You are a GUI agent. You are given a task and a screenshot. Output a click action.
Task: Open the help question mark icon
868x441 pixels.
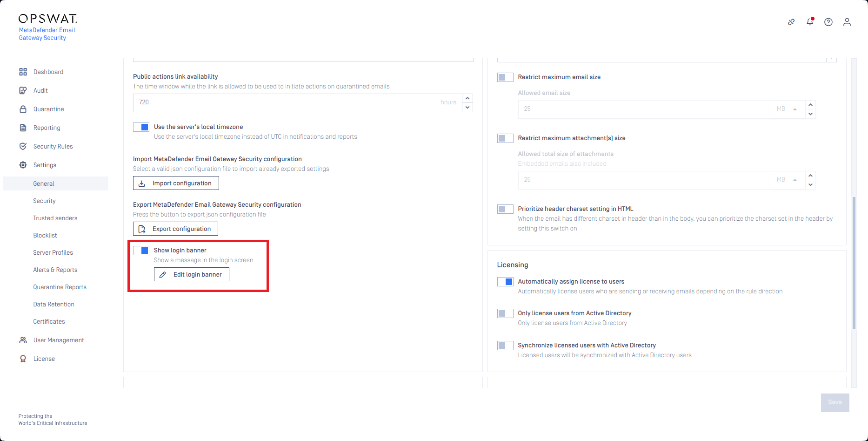point(828,22)
